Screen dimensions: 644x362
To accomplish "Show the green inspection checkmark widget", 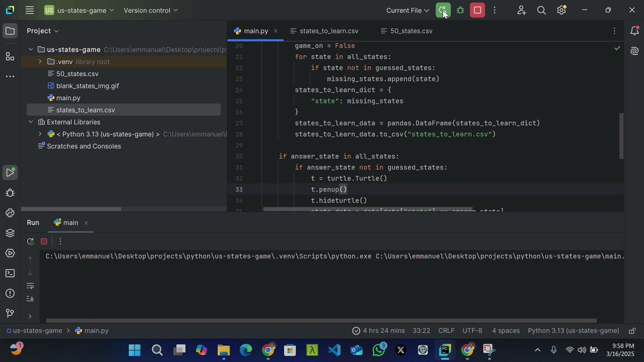I will tap(617, 48).
